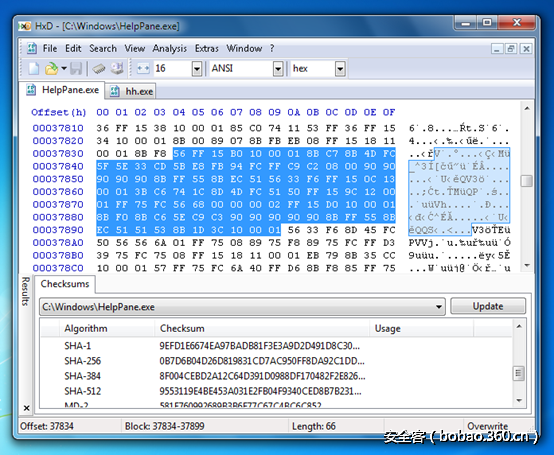Image resolution: width=554 pixels, height=455 pixels.
Task: Open the Extras menu
Action: click(x=207, y=48)
